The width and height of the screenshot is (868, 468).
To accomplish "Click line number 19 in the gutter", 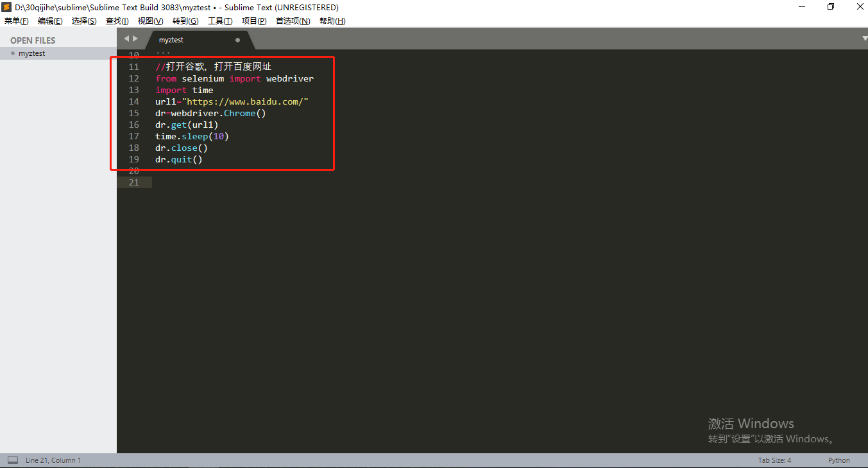I will (x=133, y=159).
